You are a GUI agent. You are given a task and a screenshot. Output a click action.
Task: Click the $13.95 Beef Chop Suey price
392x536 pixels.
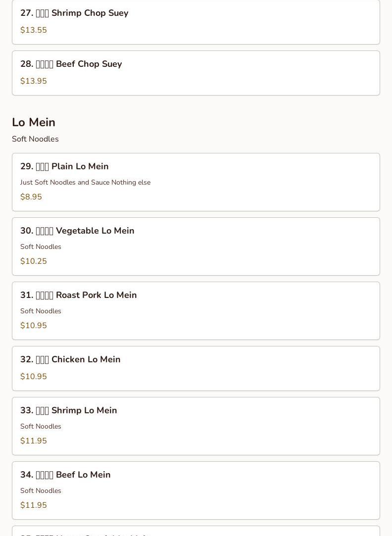tap(34, 81)
